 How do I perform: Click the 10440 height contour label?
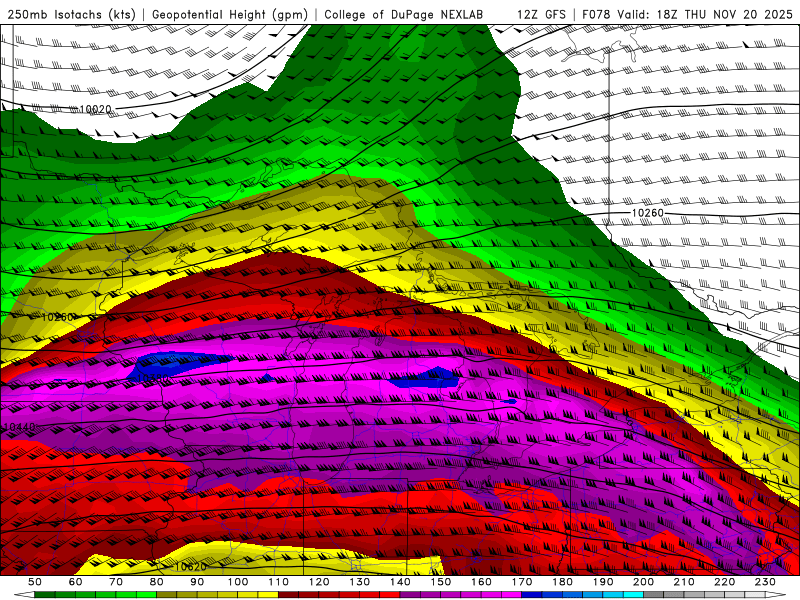[19, 427]
